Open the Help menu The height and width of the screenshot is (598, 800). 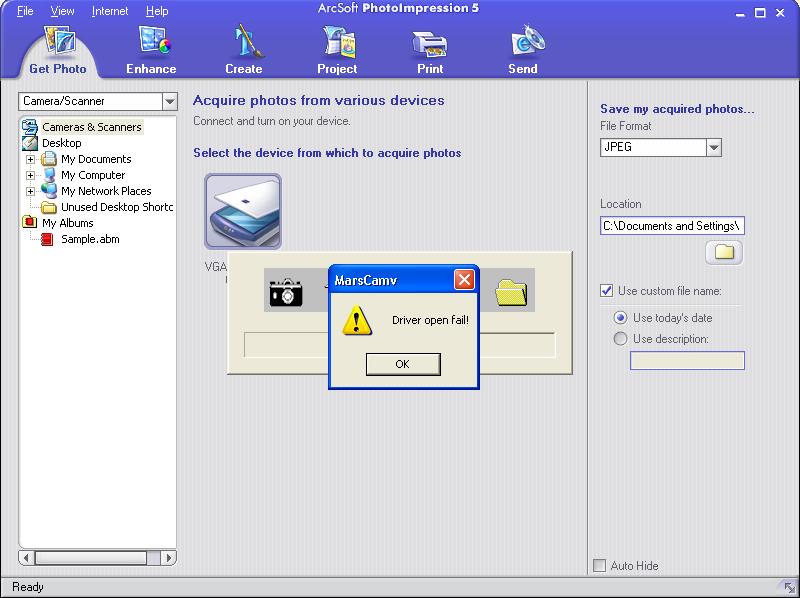coord(157,11)
